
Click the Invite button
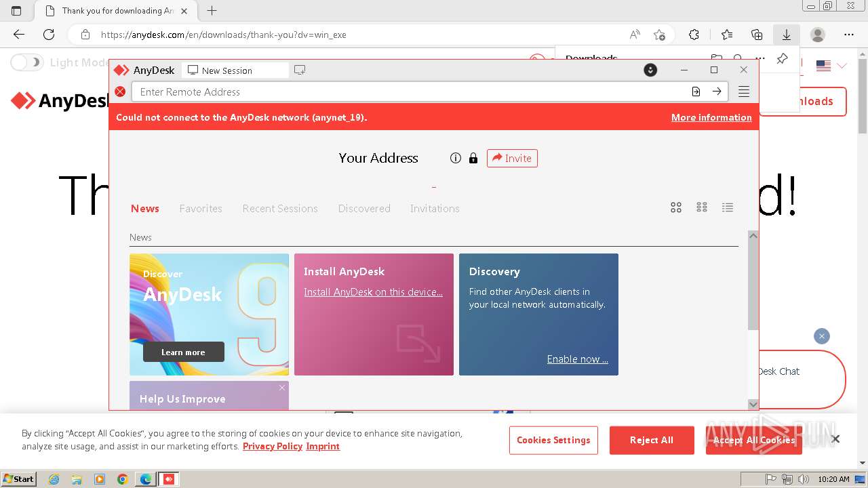[512, 158]
